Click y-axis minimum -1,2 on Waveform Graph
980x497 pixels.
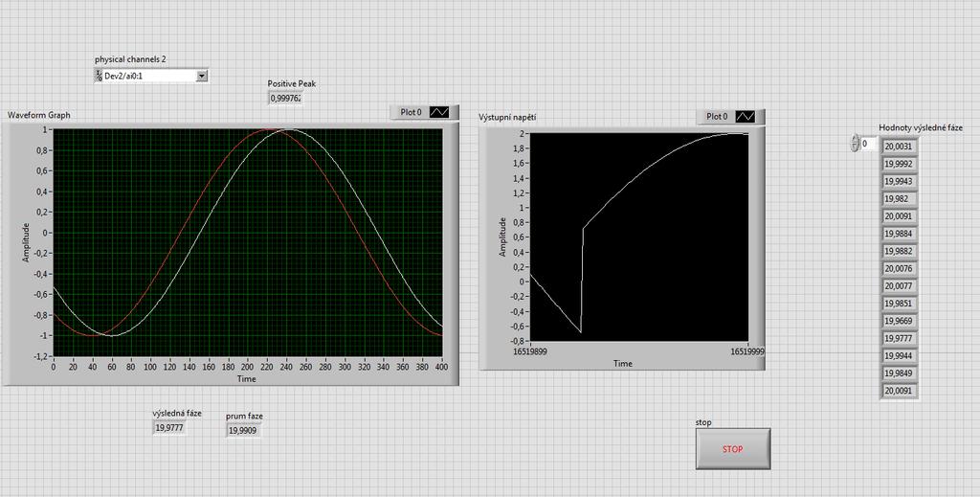[40, 355]
